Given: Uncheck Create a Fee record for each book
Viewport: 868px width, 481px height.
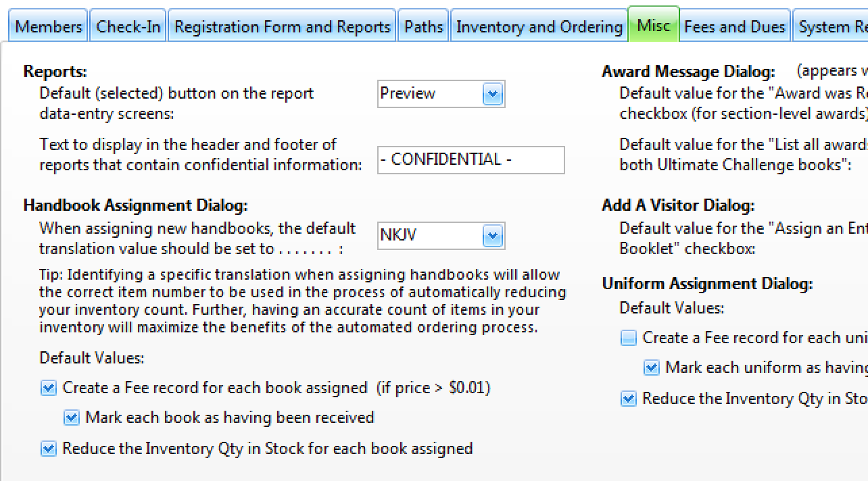Looking at the screenshot, I should pyautogui.click(x=49, y=388).
